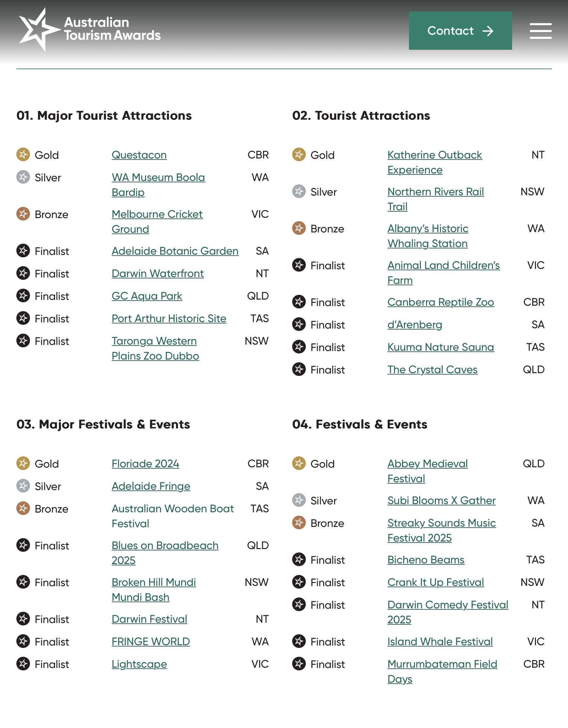
Task: Open the Questacon link
Action: pyautogui.click(x=139, y=155)
